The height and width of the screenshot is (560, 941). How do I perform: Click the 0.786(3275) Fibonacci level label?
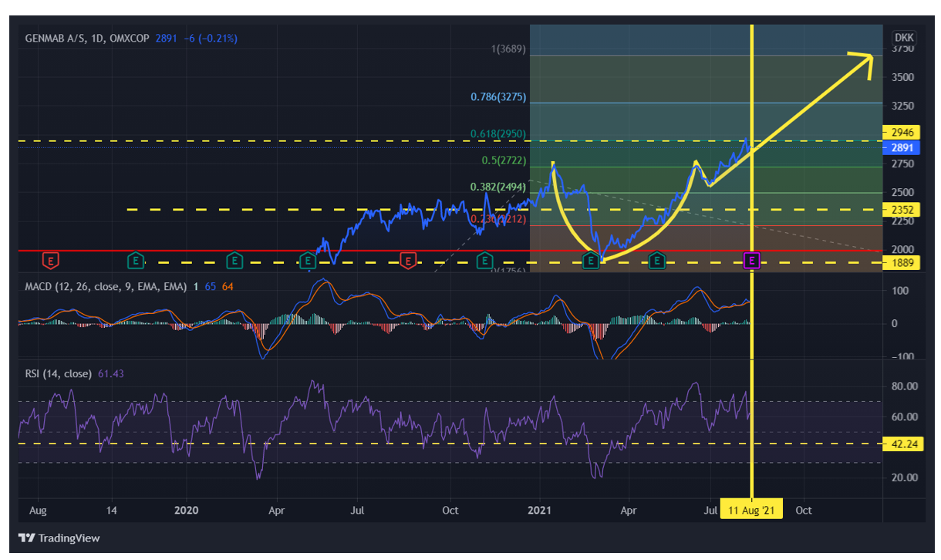pyautogui.click(x=498, y=97)
